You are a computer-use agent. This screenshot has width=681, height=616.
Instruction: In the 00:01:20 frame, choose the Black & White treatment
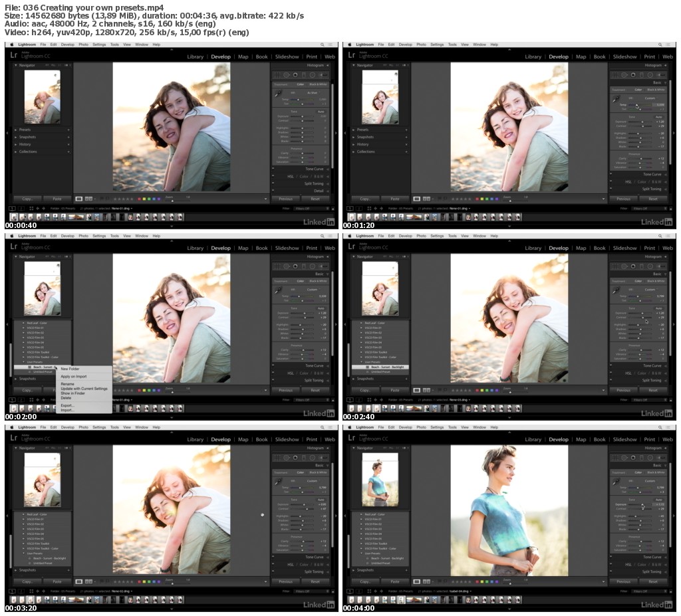pos(656,90)
